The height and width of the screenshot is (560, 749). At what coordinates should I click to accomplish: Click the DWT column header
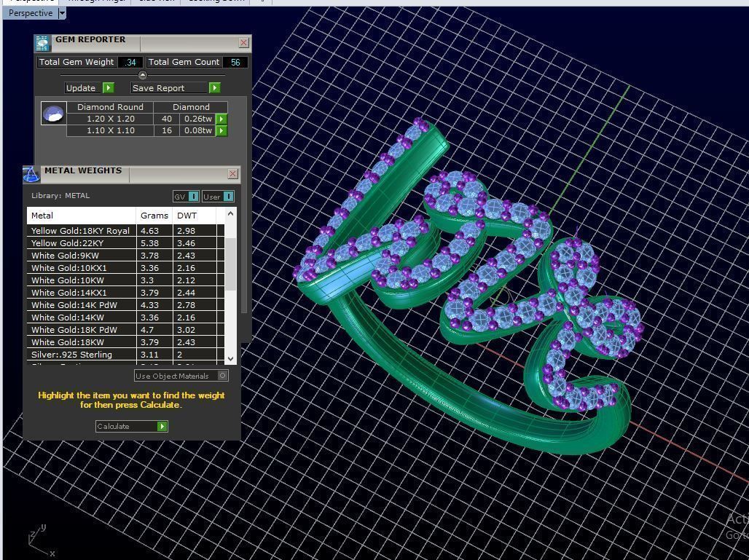[195, 216]
